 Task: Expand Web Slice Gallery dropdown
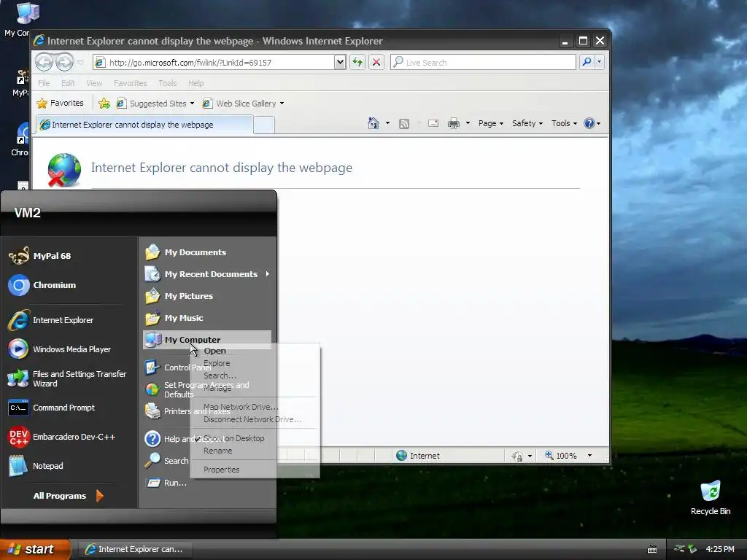(282, 104)
